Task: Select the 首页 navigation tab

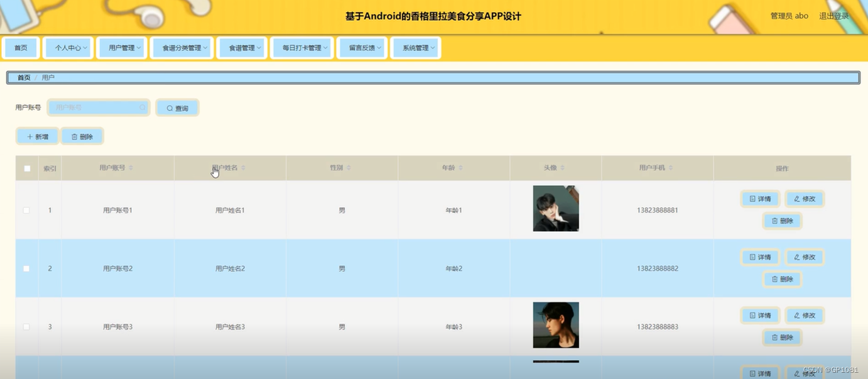Action: tap(21, 47)
